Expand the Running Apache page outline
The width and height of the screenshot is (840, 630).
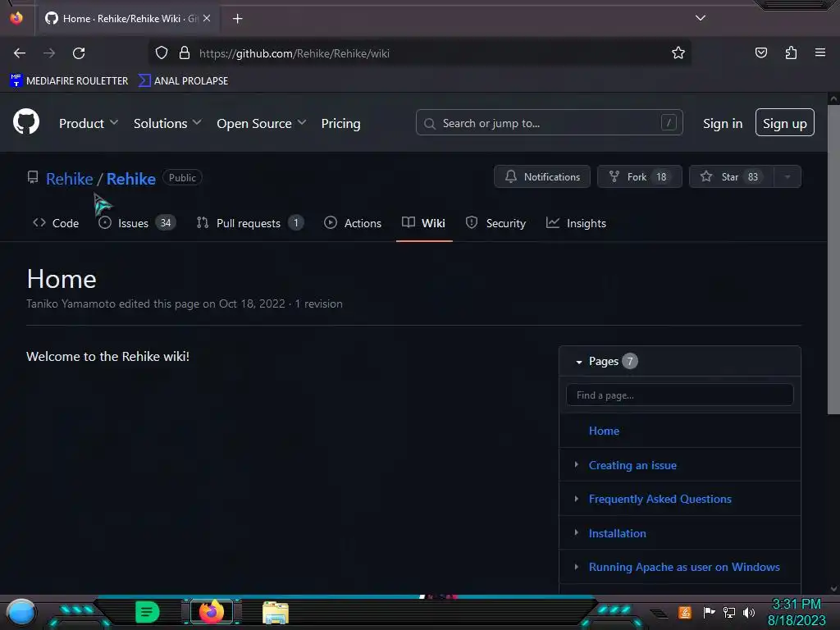pos(577,566)
